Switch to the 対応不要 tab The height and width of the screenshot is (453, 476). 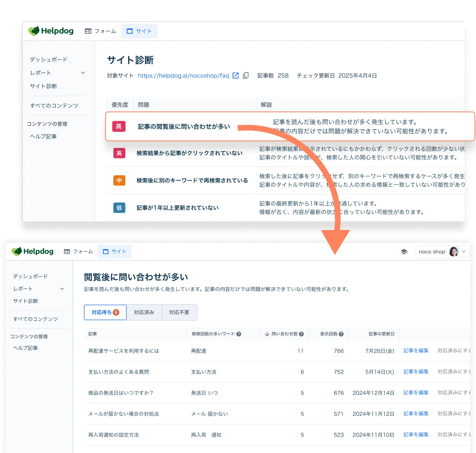pyautogui.click(x=179, y=312)
